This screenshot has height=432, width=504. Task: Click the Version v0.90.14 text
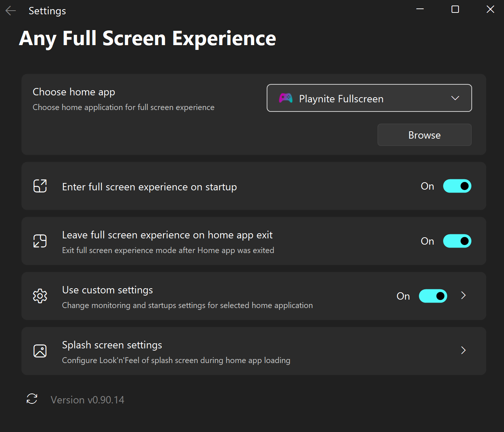coord(87,400)
